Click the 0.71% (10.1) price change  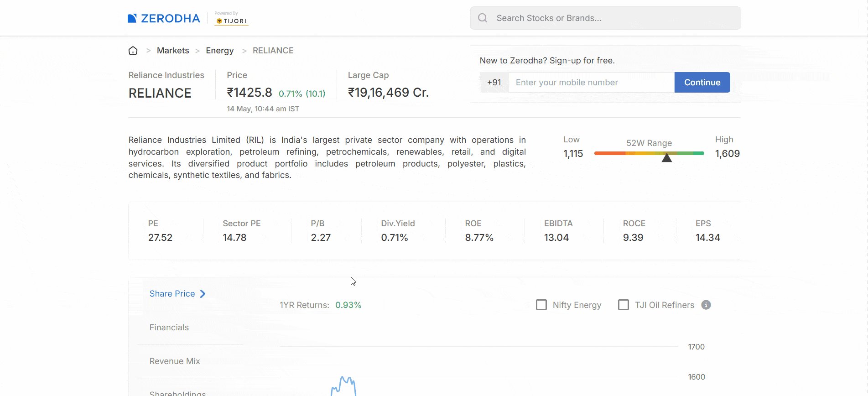tap(302, 94)
